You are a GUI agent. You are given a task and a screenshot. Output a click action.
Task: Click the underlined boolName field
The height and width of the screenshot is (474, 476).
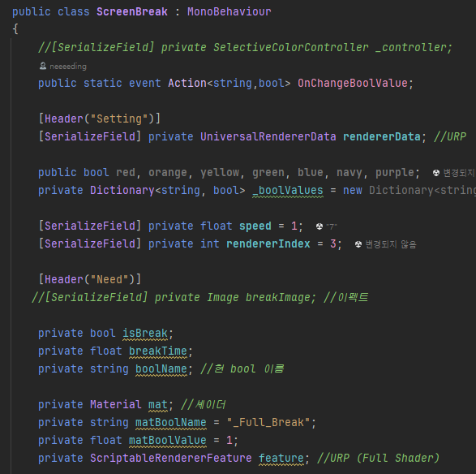161,369
